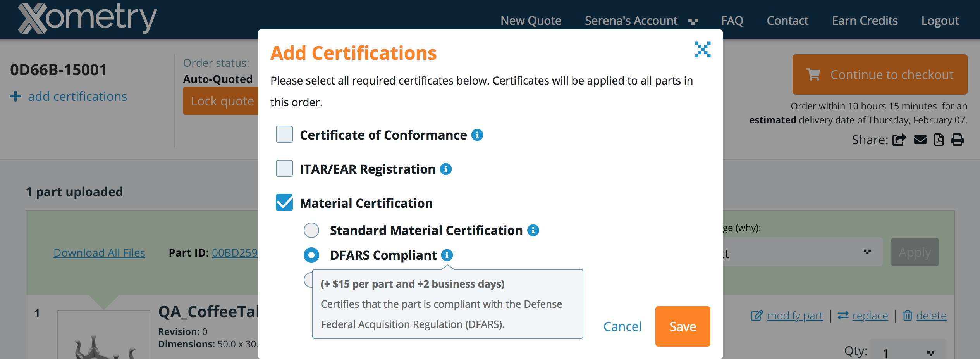Open DFARS Compliant info icon
The width and height of the screenshot is (980, 359).
447,255
